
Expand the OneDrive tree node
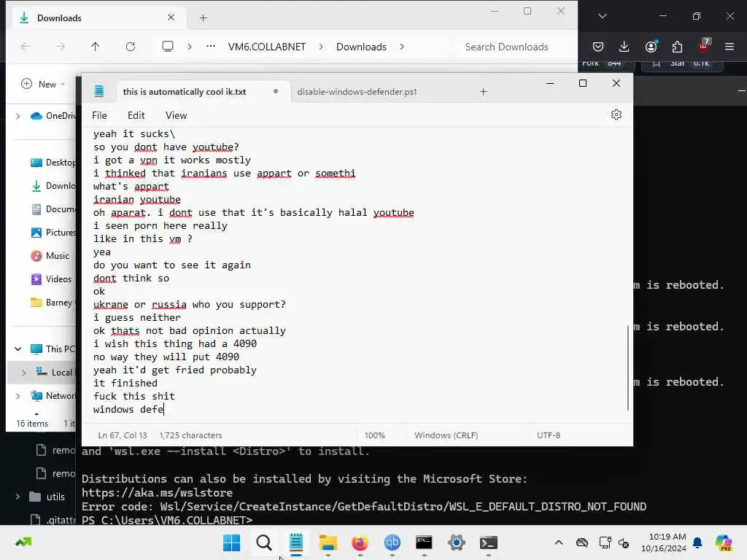[x=18, y=116]
